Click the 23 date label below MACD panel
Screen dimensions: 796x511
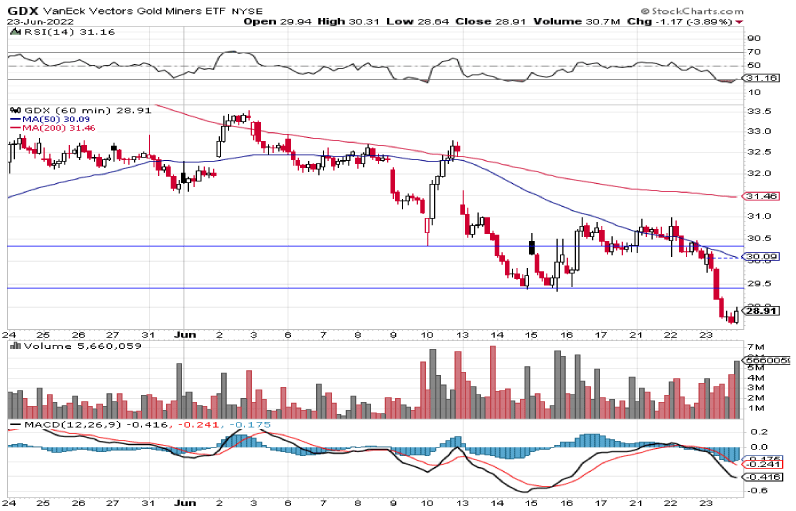pos(704,504)
